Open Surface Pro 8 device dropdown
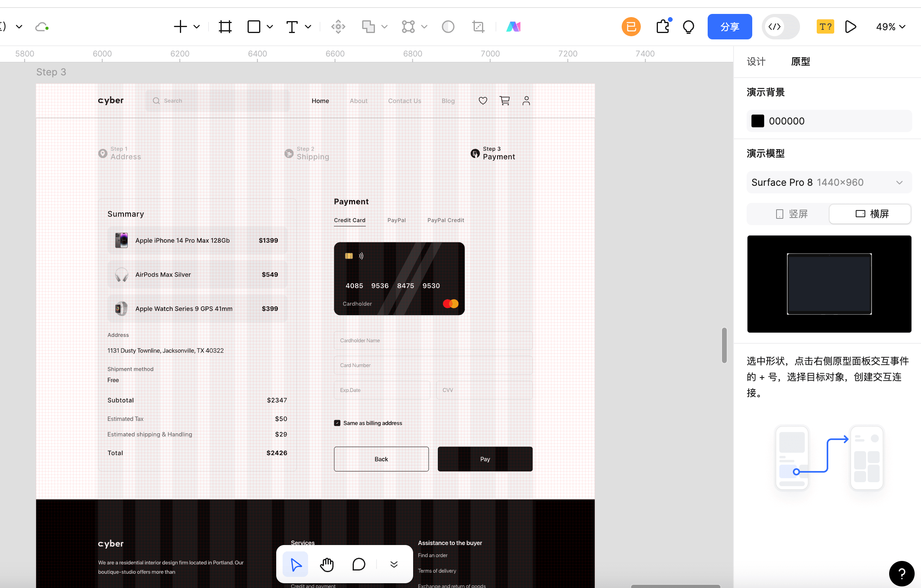Screen dimensions: 921x588 click(829, 182)
